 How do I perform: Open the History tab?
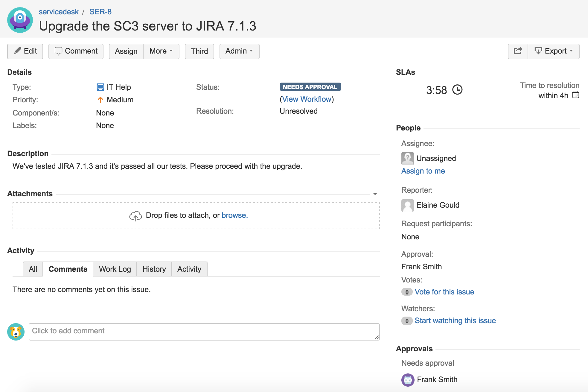154,269
